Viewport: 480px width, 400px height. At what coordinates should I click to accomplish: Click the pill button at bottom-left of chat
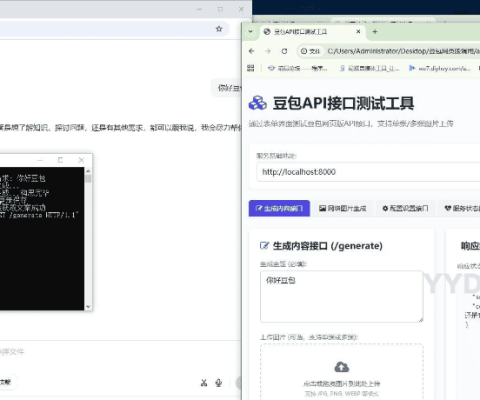point(7,382)
